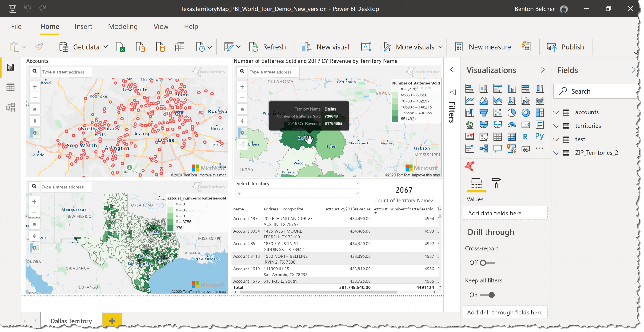The height and width of the screenshot is (332, 644).
Task: Insert a Slicer visual
Action: tap(484, 137)
